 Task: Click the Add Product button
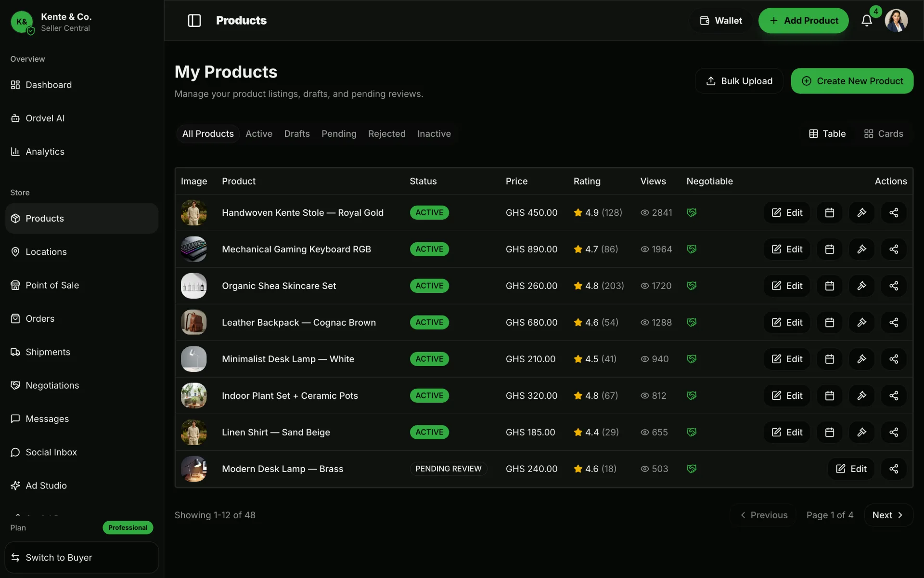click(x=803, y=20)
